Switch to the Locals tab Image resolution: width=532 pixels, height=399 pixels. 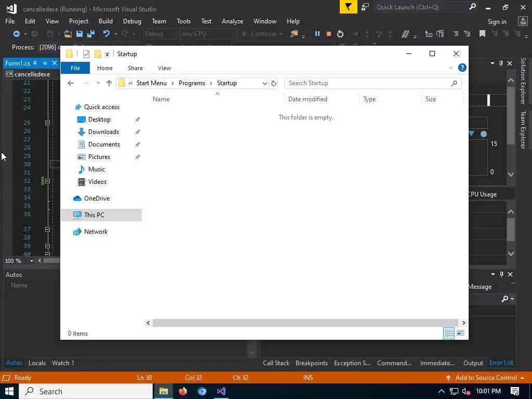tap(37, 363)
